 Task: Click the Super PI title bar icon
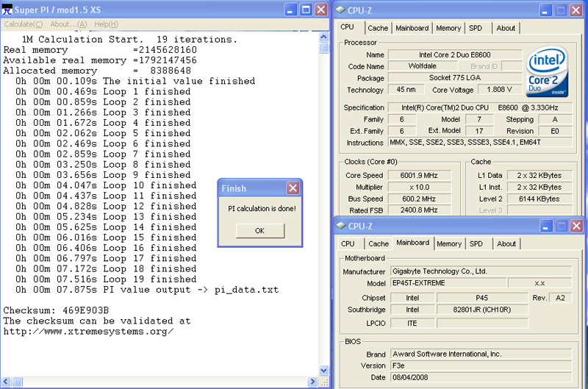click(7, 10)
